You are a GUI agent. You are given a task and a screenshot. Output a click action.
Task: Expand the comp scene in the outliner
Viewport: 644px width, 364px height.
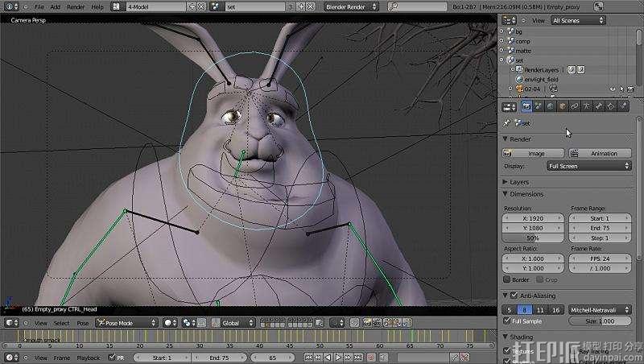click(x=502, y=41)
